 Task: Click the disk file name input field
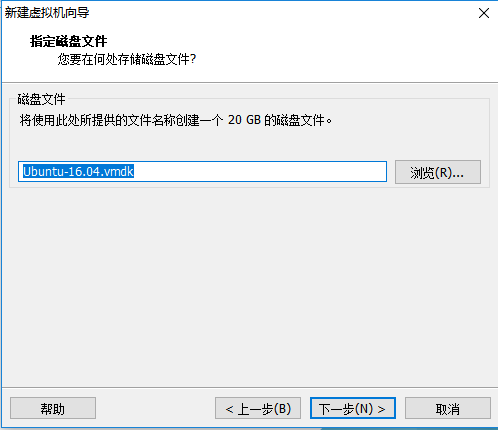click(202, 172)
